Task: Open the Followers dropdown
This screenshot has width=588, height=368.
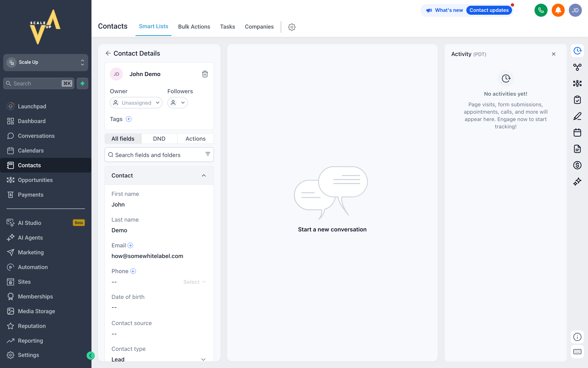Action: pos(177,103)
